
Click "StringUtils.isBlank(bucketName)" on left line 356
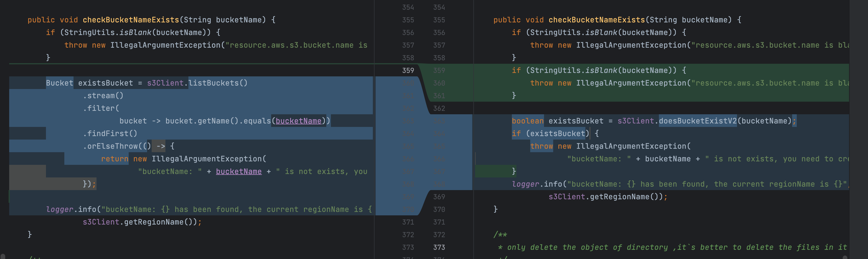pos(135,32)
